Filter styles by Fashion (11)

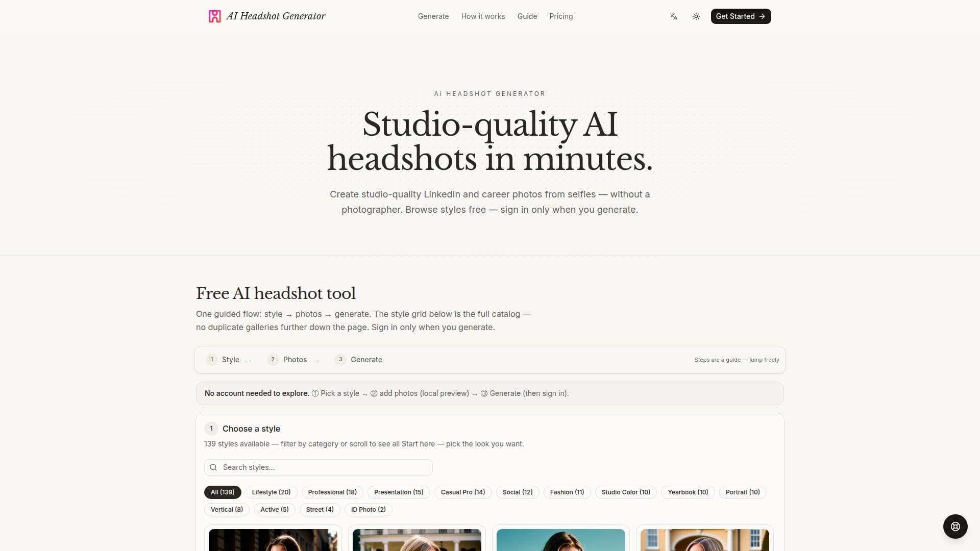[x=567, y=492]
